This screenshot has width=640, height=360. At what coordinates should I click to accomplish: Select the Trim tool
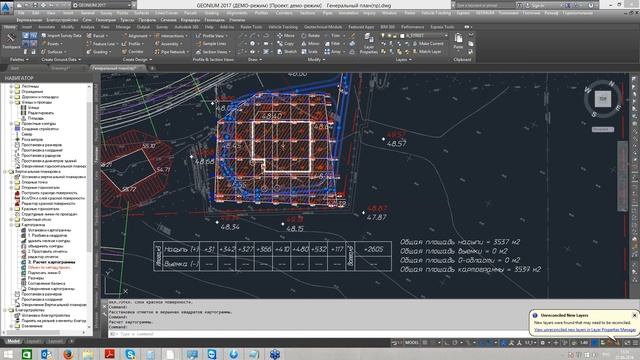click(333, 36)
